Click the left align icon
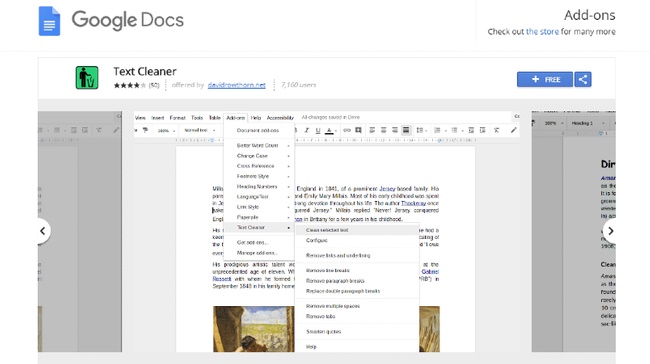Viewport: 650px width, 364px height. [x=372, y=130]
